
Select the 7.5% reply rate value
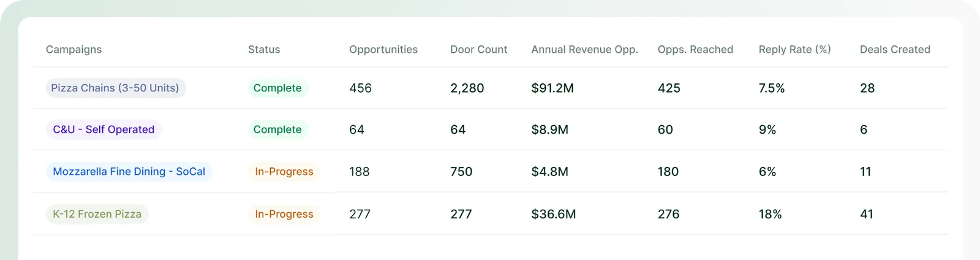click(772, 88)
